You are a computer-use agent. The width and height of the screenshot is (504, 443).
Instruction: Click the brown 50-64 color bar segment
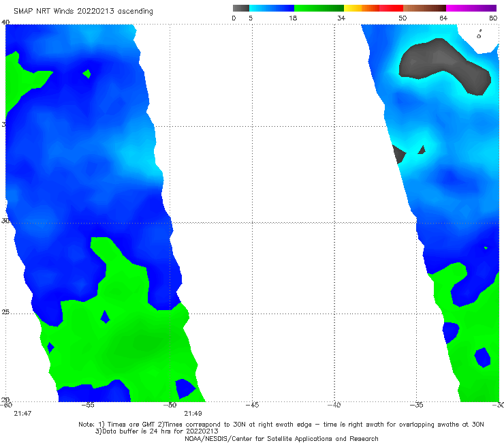coord(424,8)
